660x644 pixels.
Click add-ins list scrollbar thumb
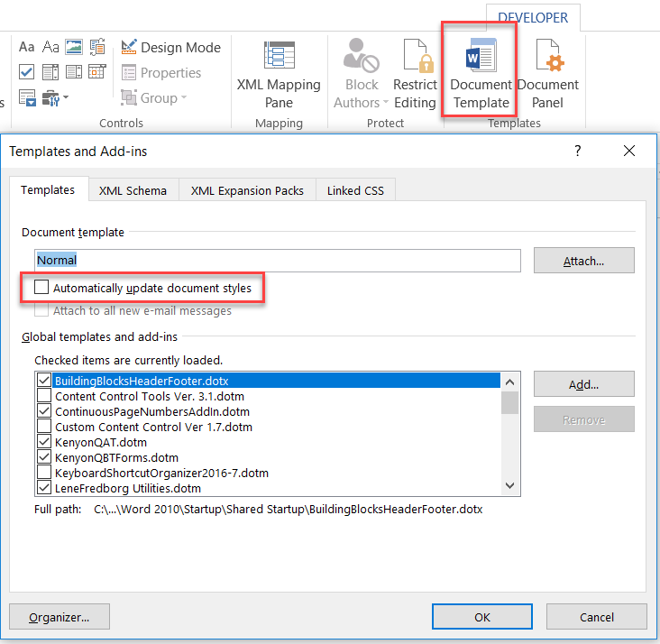point(509,402)
